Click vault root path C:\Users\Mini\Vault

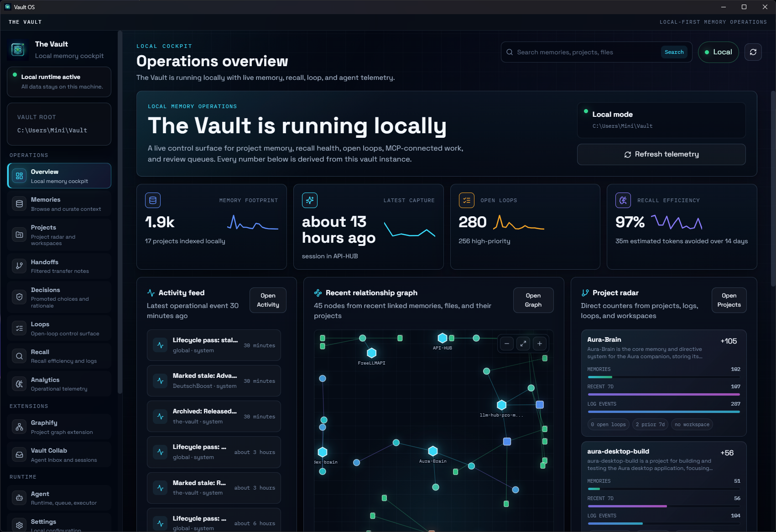coord(52,130)
